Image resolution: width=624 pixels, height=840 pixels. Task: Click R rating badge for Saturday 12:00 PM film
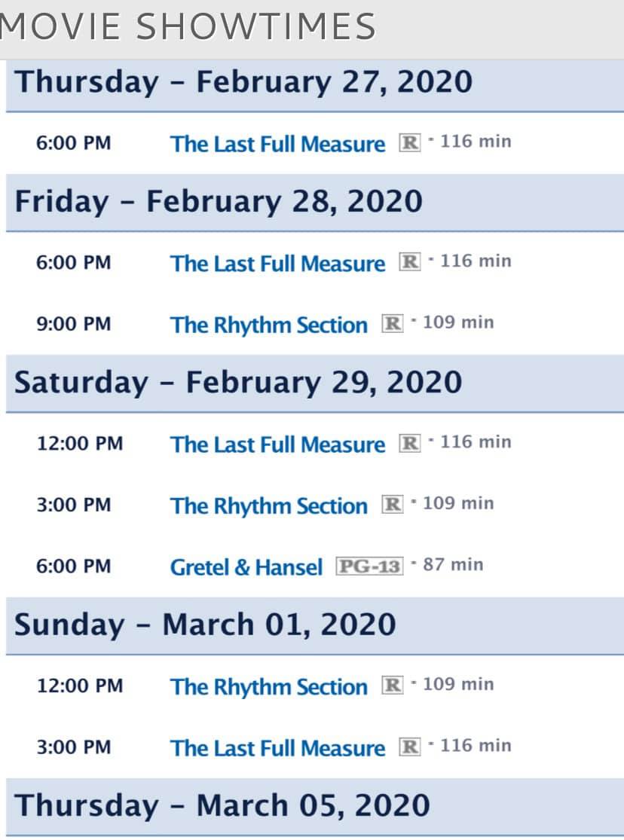coord(409,444)
